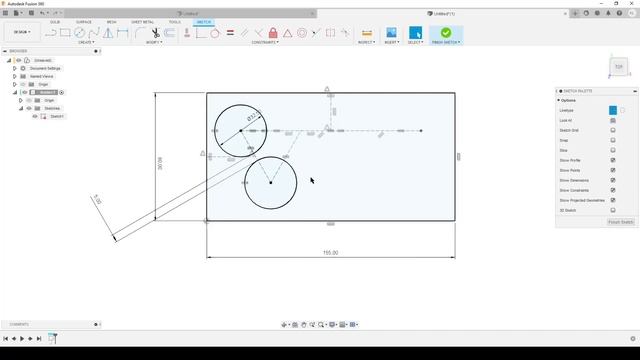This screenshot has width=640, height=360.
Task: Toggle visibility eye of Sketch1
Action: [x=35, y=116]
